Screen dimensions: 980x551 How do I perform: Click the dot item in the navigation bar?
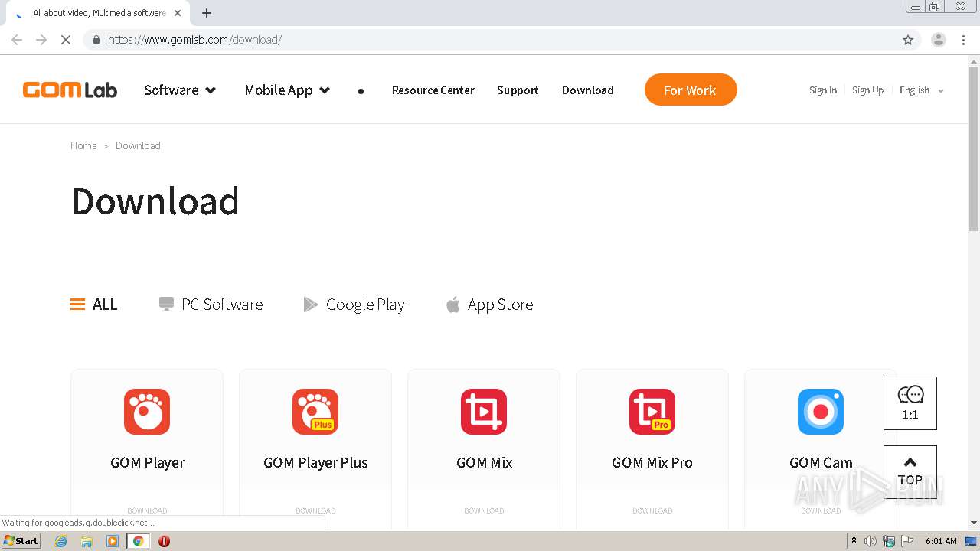click(361, 91)
